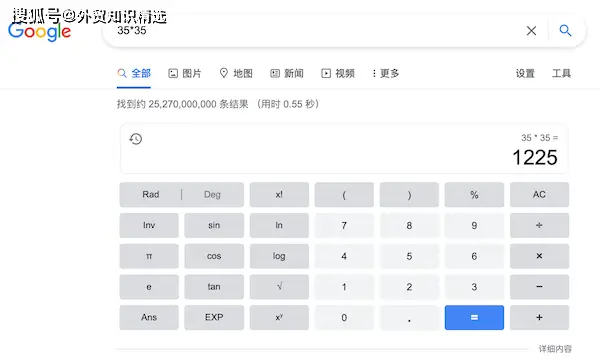Tap the division ÷ key

click(539, 225)
